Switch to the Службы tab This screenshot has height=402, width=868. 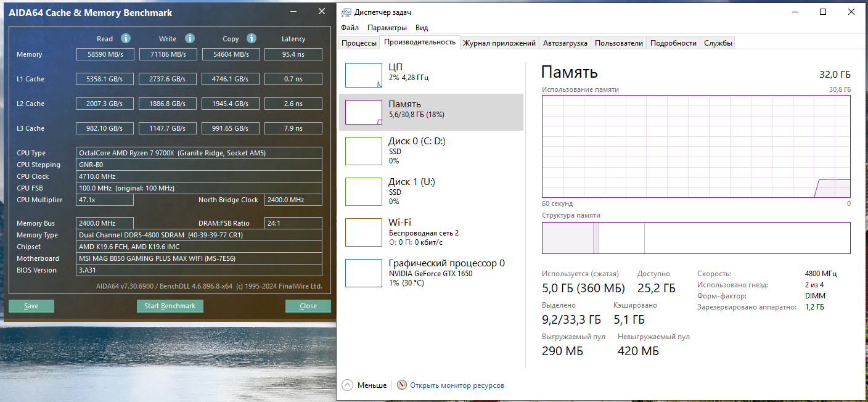(718, 43)
